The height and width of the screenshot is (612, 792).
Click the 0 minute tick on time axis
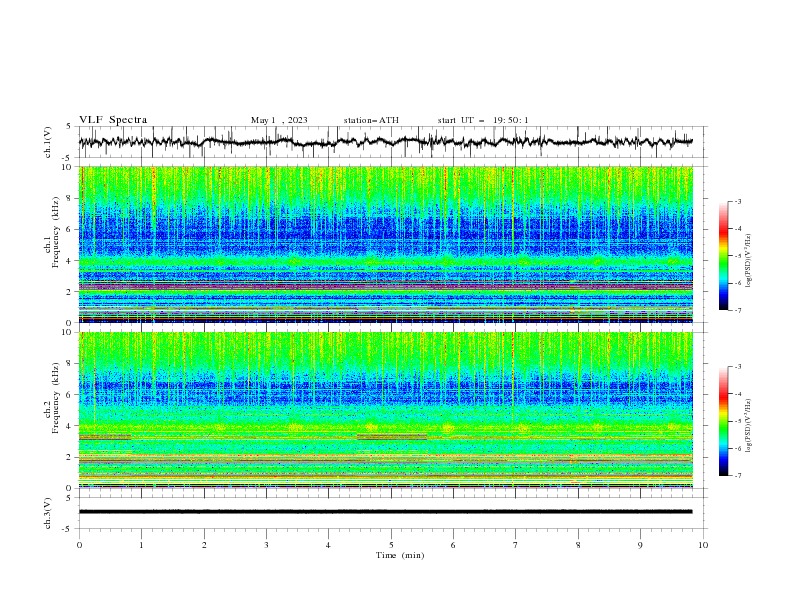[x=79, y=545]
